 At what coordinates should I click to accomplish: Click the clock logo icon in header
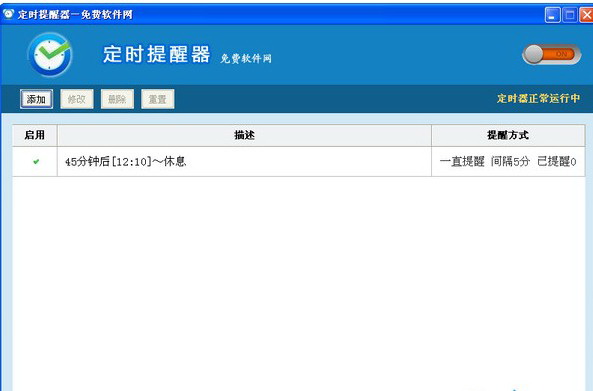coord(50,55)
